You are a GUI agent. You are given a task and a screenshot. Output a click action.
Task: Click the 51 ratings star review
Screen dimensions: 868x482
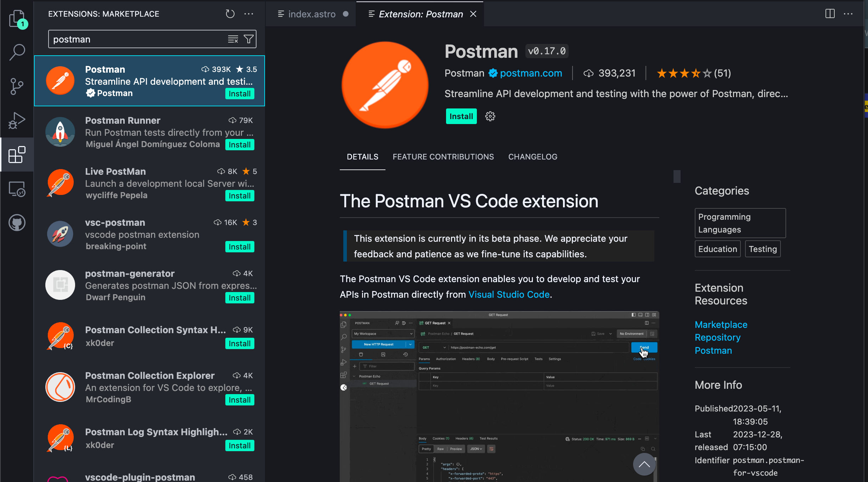point(694,73)
